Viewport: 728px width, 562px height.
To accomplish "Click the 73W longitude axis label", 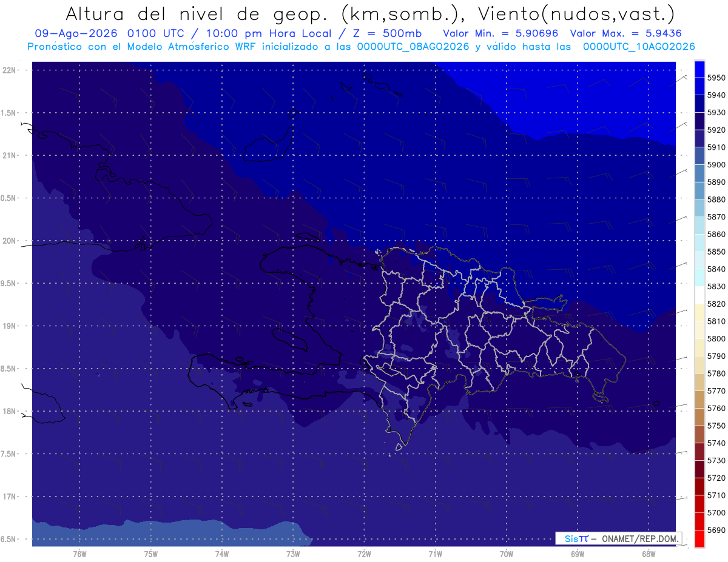I will coord(293,554).
